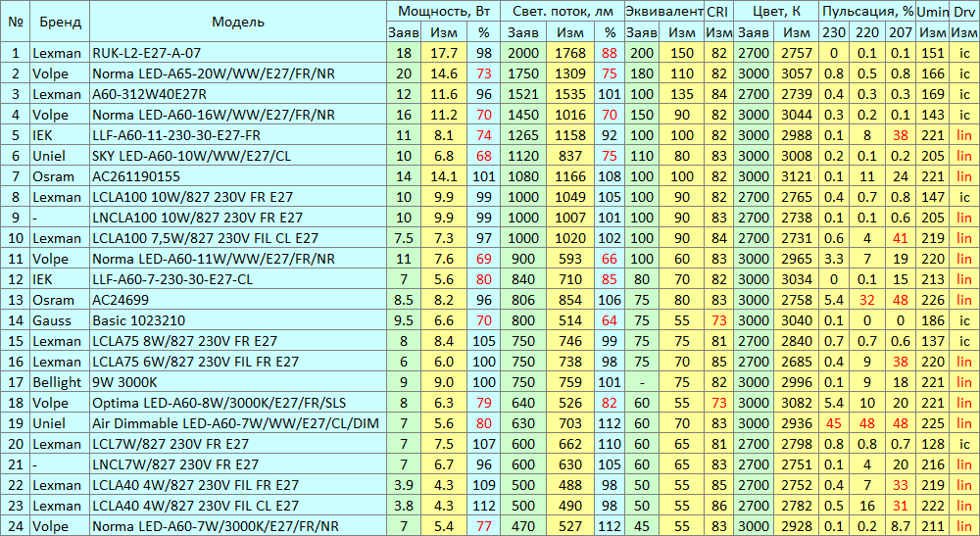Click declared flux value 1521
Screen dimensions: 980x536
click(523, 94)
